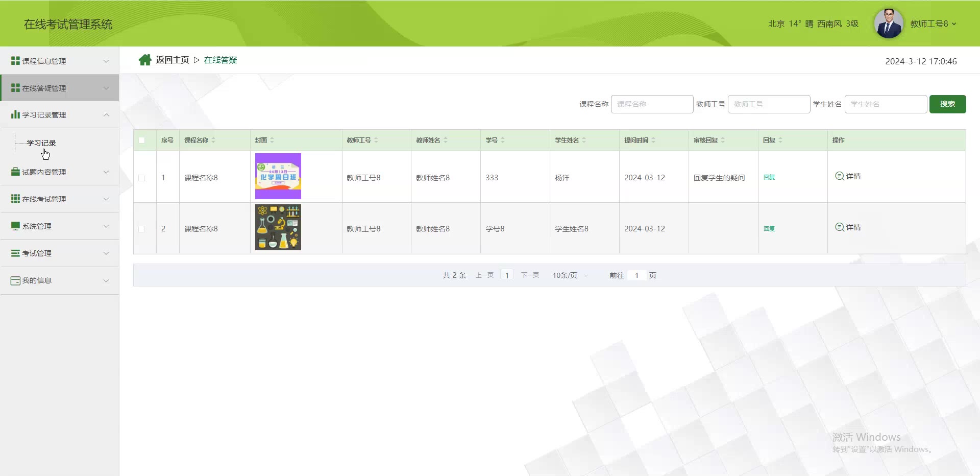Focus the 课程名称 search field

pyautogui.click(x=652, y=104)
